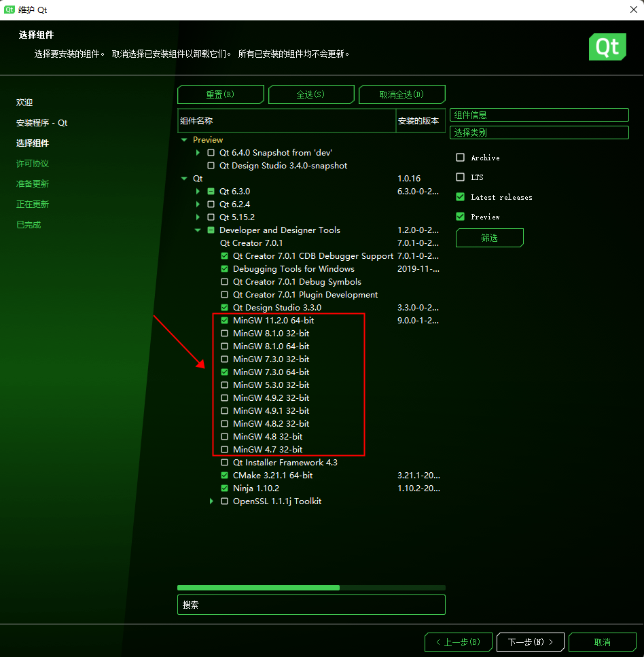Expand the Qt 6.2.4 node
644x657 pixels.
(x=198, y=205)
